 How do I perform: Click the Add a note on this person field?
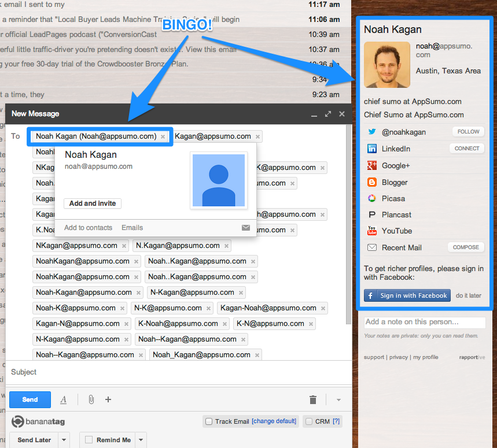425,322
